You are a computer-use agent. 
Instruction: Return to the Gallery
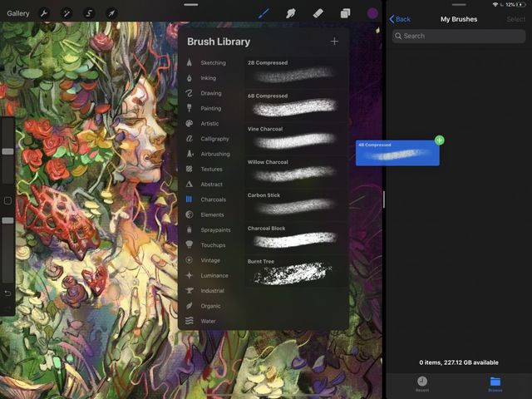pos(18,13)
